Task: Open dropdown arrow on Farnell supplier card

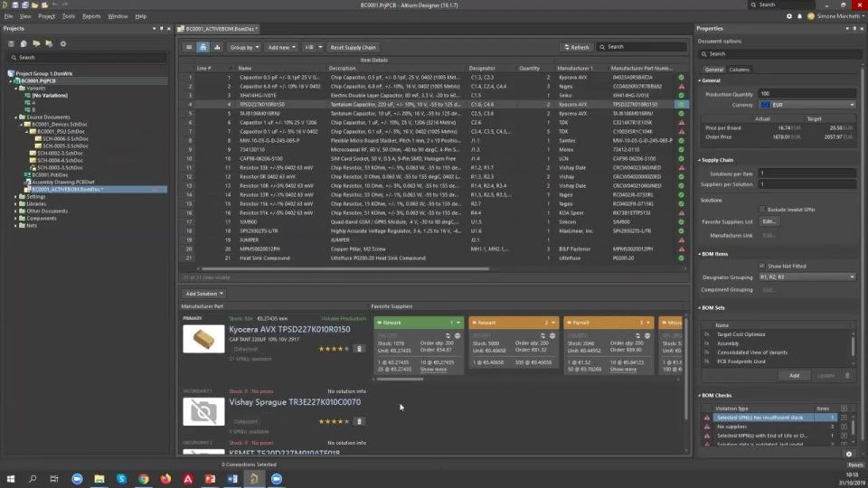Action: coord(647,323)
